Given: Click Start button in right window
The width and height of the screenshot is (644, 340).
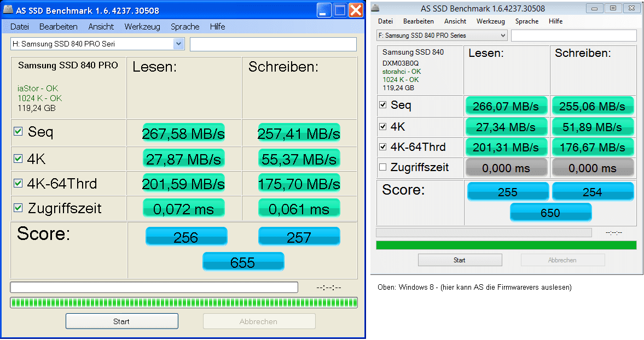Looking at the screenshot, I should (x=460, y=260).
